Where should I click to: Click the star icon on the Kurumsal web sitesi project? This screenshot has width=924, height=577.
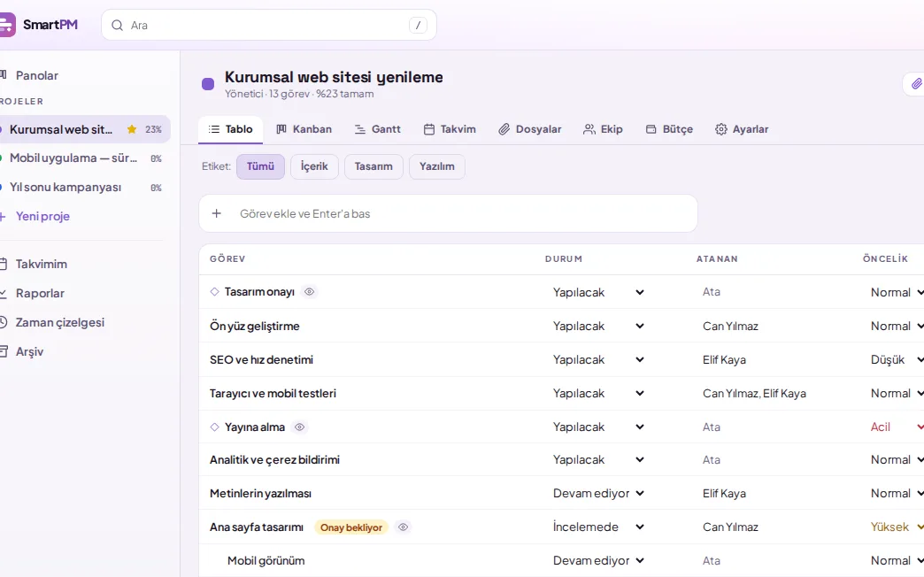131,129
